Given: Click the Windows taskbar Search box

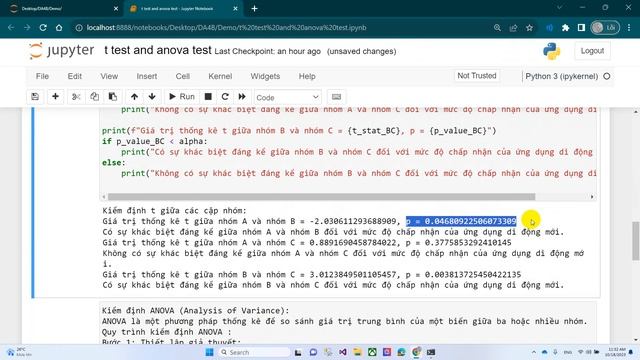Looking at the screenshot, I should 254,352.
